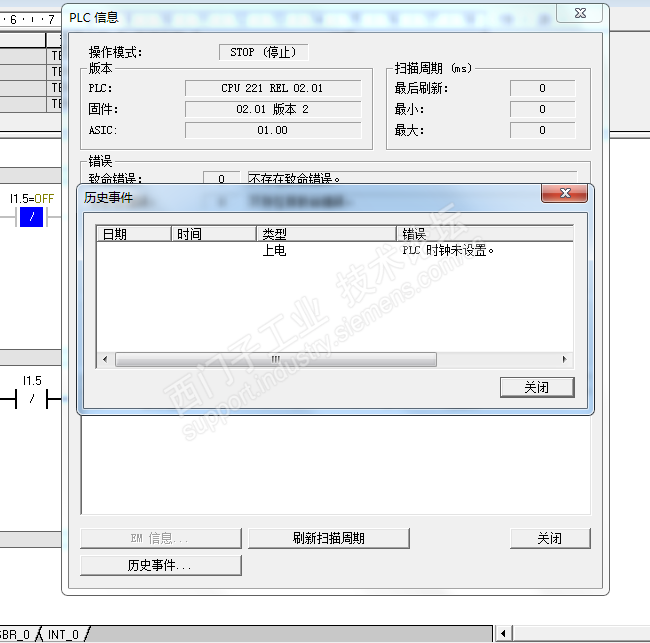Select the lower I1.5 normally-closed contact

(x=32, y=399)
